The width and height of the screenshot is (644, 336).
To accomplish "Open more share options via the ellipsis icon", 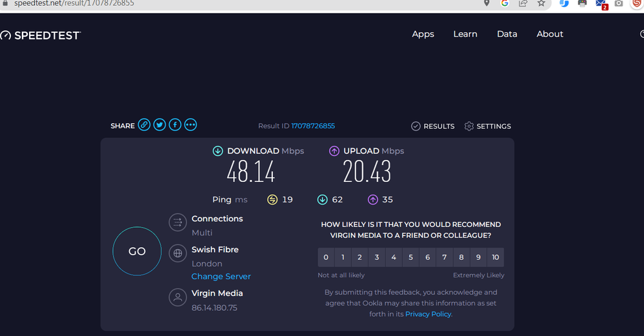I will (x=190, y=124).
